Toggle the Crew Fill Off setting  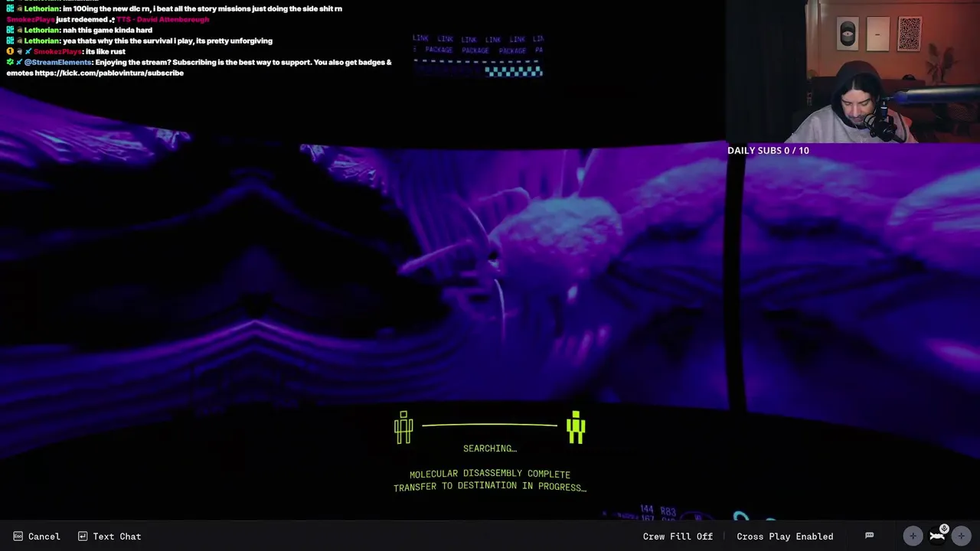point(678,536)
